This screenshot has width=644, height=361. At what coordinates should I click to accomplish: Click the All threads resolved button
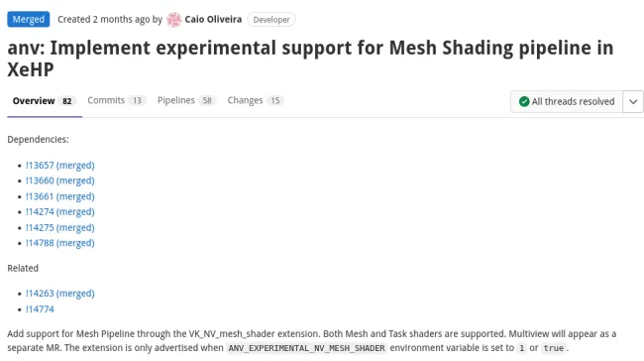567,101
